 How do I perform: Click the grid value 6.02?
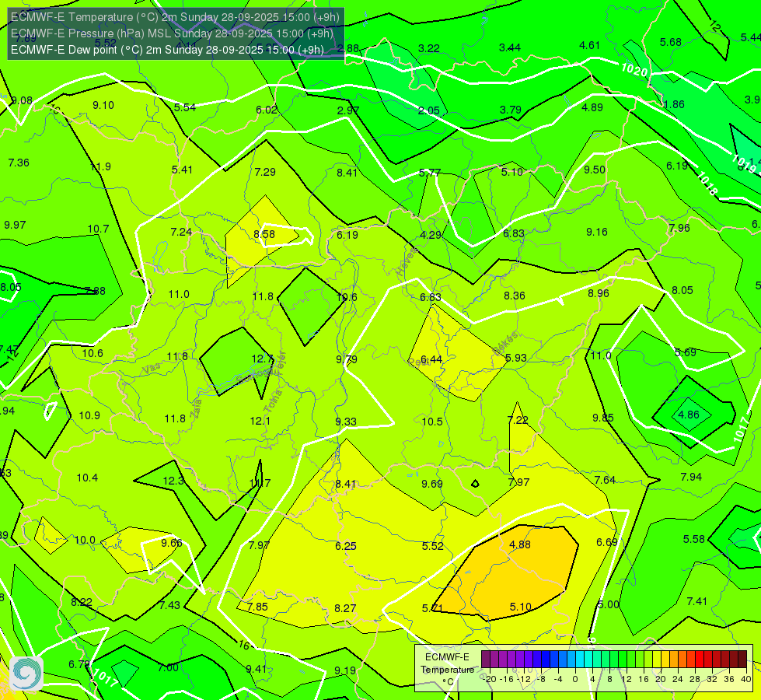(267, 110)
